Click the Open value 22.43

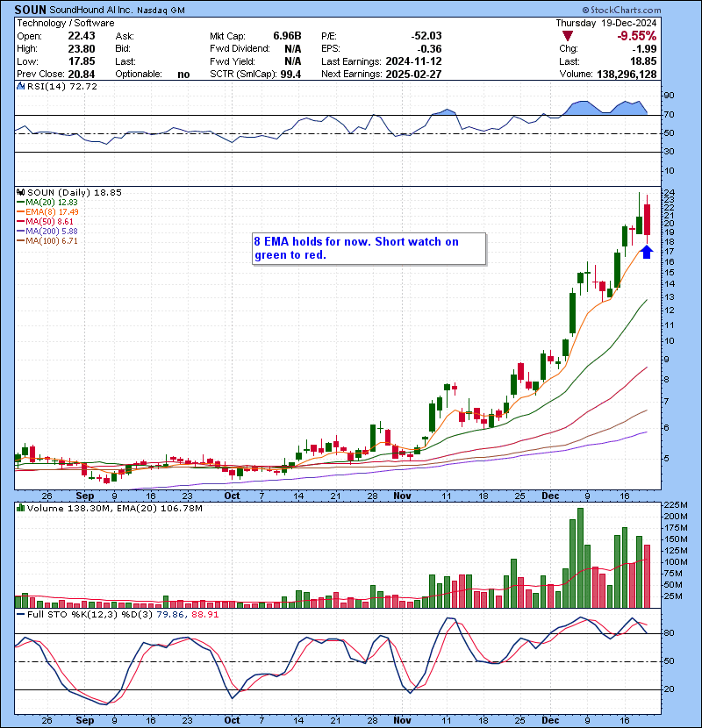(82, 36)
